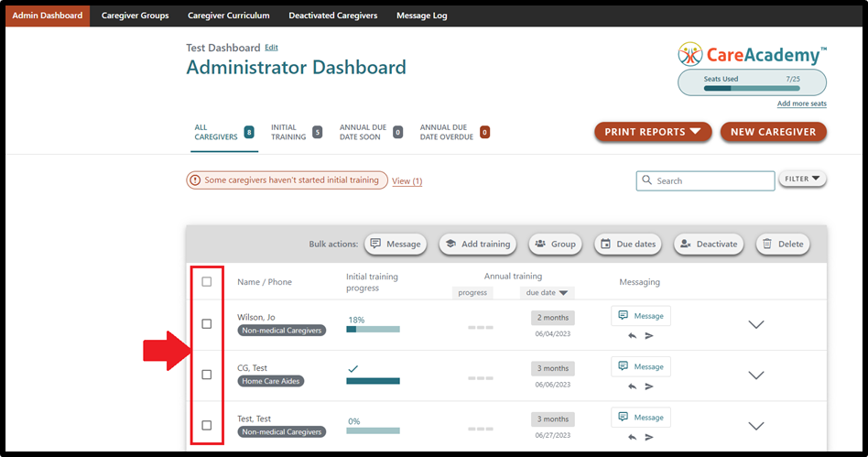Check the box for Wilson, Jo
Viewport: 868px width, 457px height.
point(207,324)
